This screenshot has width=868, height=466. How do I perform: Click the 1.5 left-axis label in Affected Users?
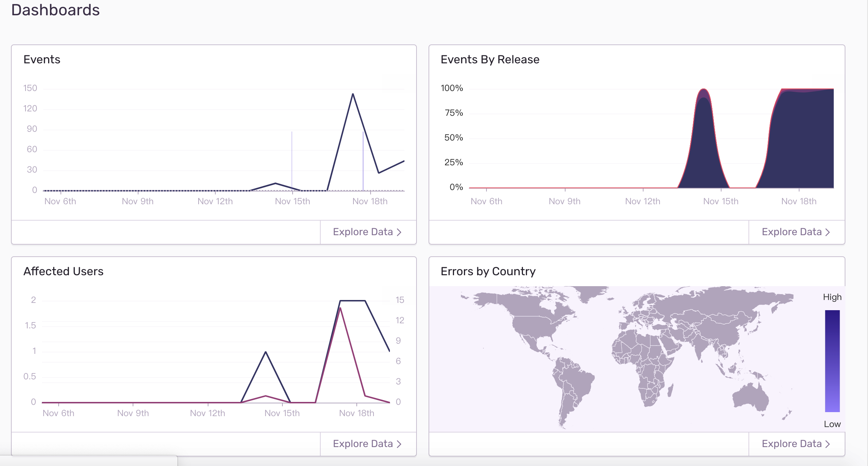point(30,325)
